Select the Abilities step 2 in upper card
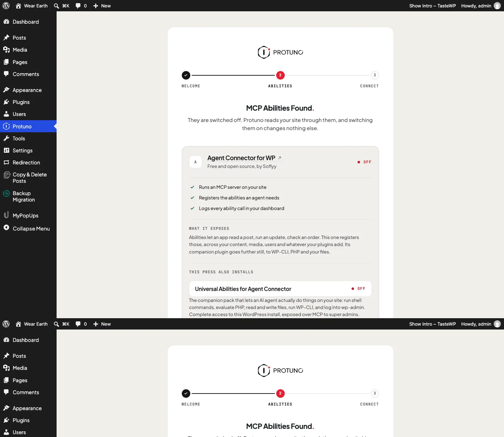Viewport: 504px width, 437px height. [x=280, y=75]
